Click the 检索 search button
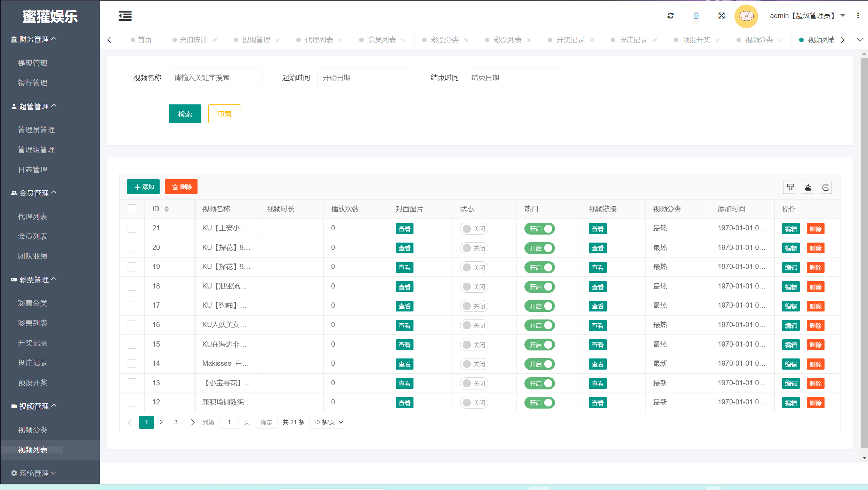868x490 pixels. click(x=185, y=114)
